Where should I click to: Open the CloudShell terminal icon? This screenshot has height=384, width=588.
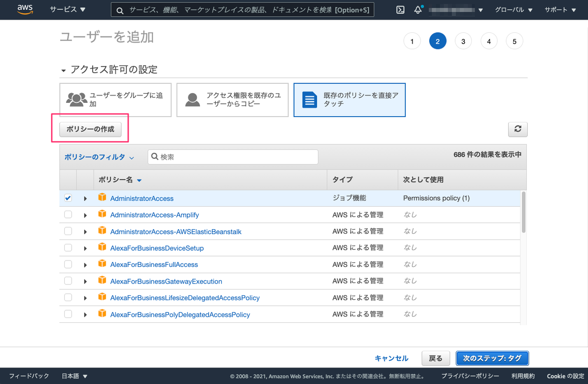coord(400,10)
